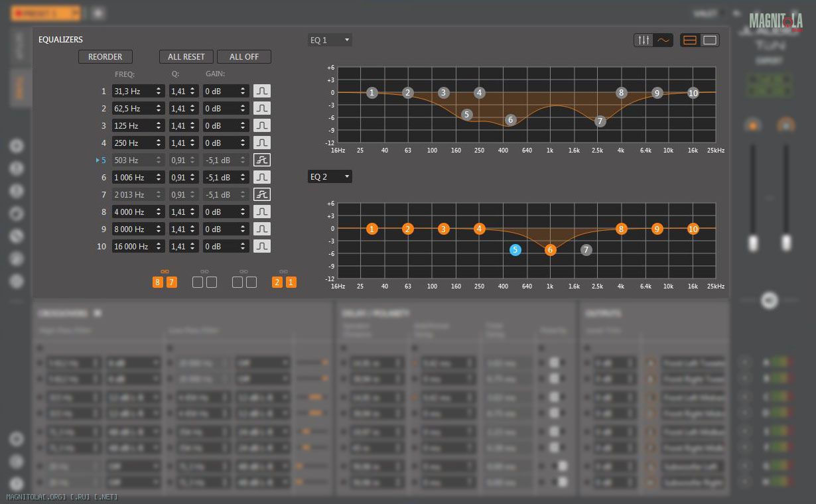Viewport: 816px width, 504px height.
Task: Change the filter type icon of band 8
Action: [262, 212]
